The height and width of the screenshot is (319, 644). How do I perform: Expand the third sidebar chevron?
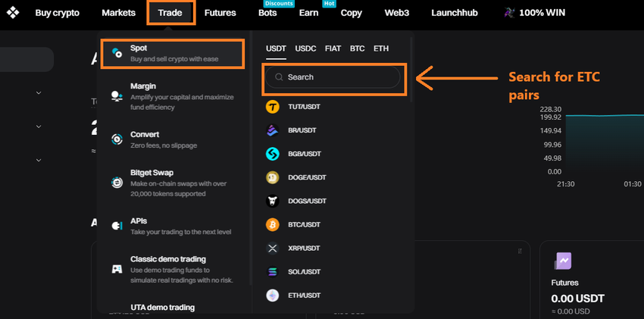pyautogui.click(x=39, y=160)
